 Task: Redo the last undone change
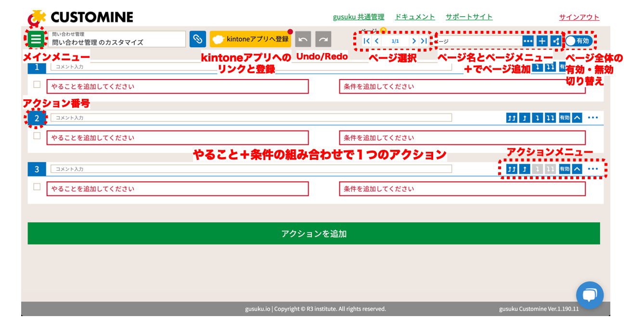324,39
